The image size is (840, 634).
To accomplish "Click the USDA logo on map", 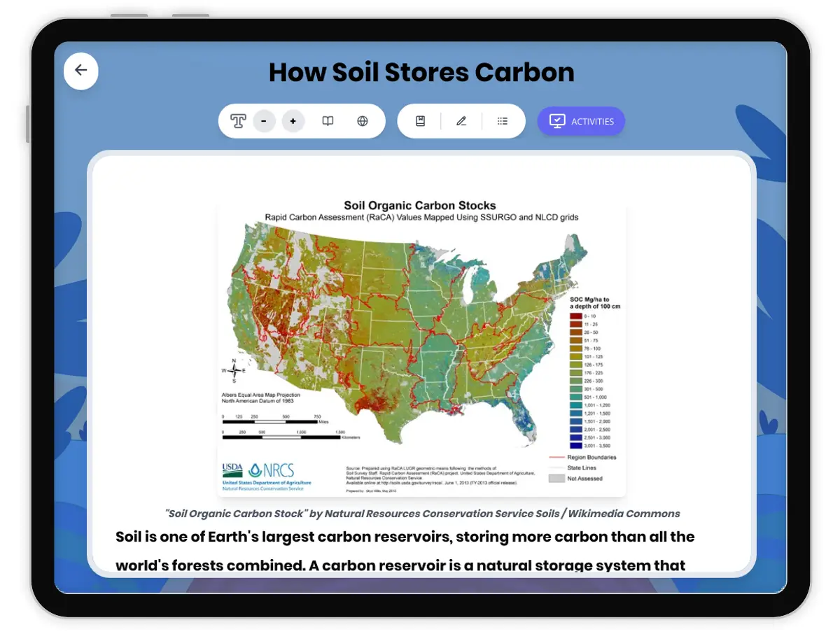I will coord(232,469).
